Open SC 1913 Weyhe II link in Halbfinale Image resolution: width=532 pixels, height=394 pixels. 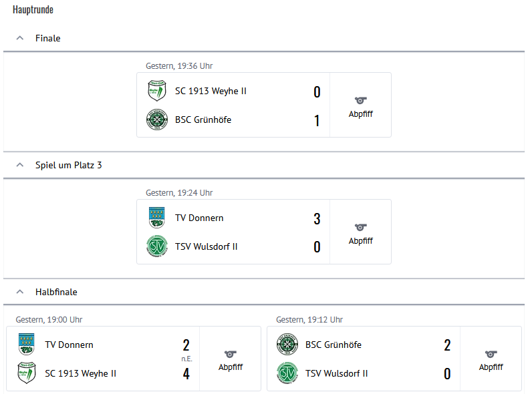[x=80, y=374]
